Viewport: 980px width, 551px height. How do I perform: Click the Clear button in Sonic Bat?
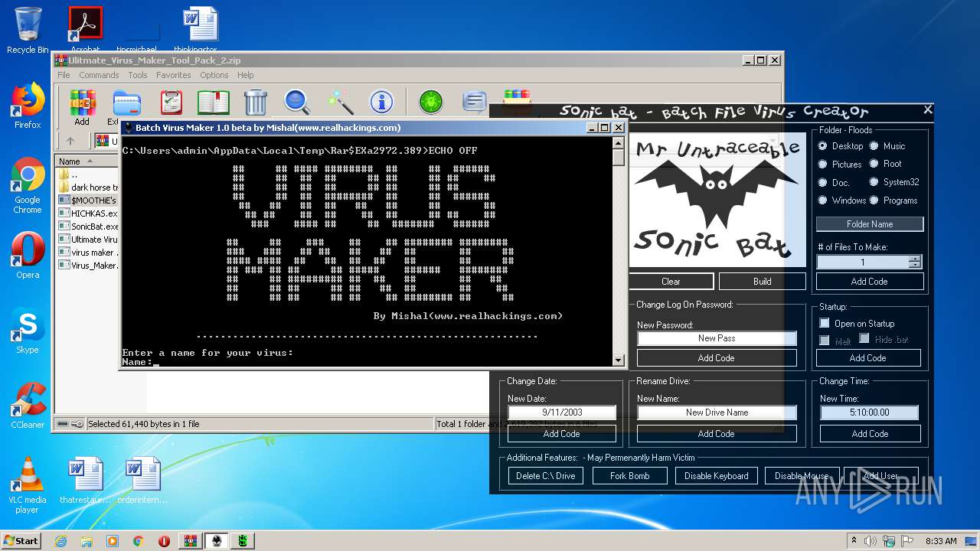pos(671,282)
